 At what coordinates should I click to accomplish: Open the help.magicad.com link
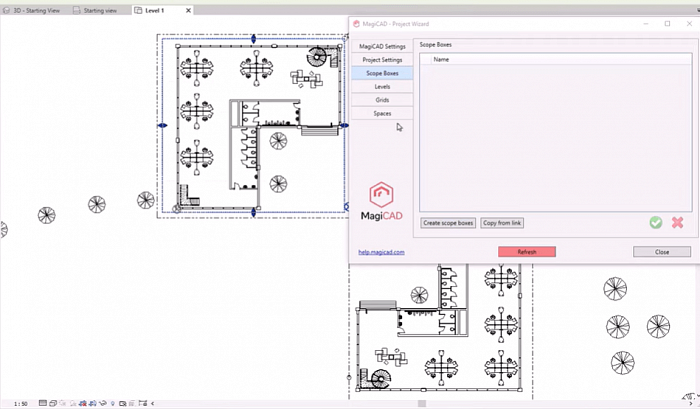click(x=381, y=252)
